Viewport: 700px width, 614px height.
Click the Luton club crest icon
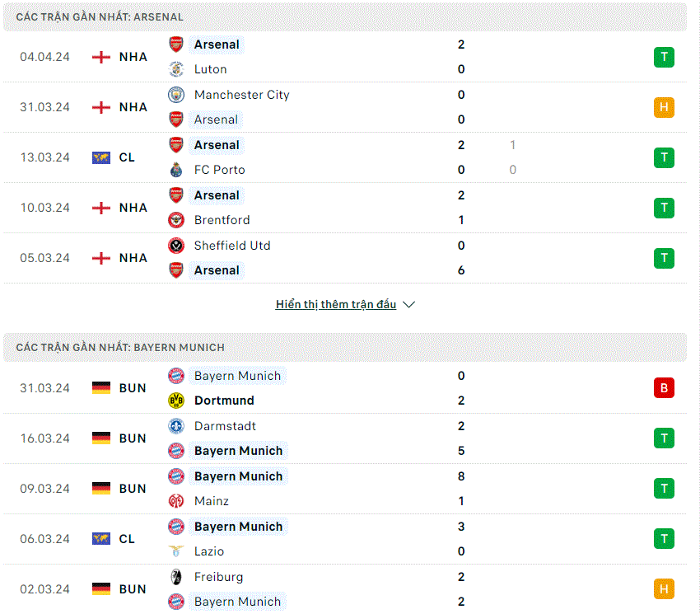click(x=176, y=69)
